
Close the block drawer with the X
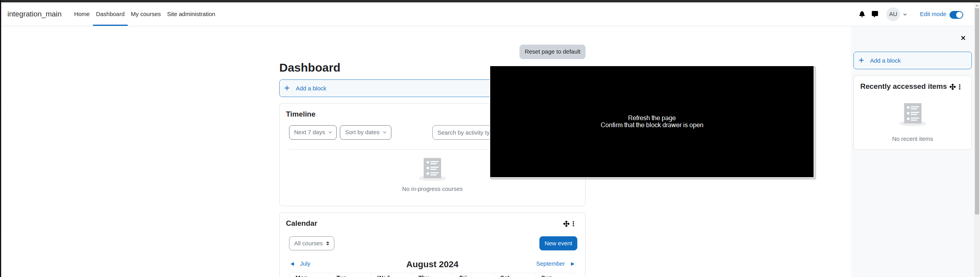[963, 38]
